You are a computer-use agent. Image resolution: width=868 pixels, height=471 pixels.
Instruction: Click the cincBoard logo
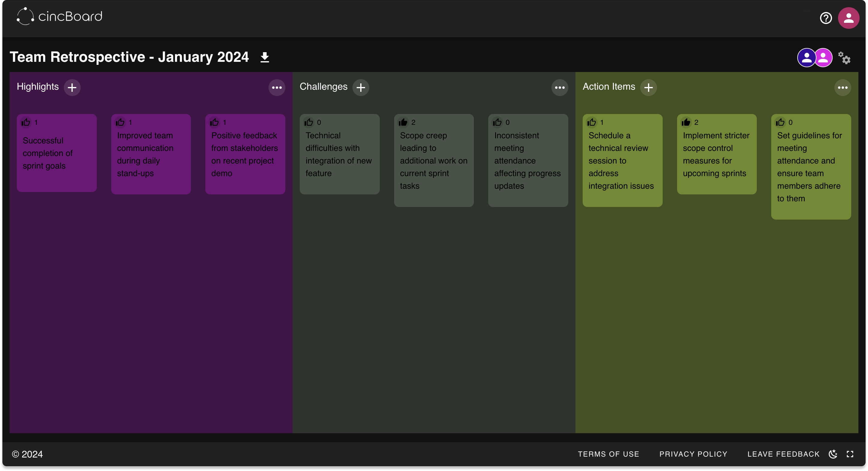60,16
